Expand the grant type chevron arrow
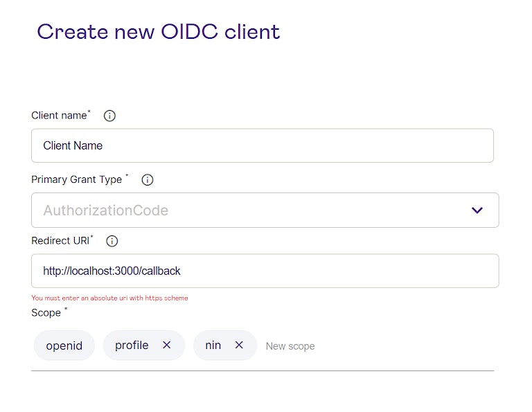 tap(477, 211)
